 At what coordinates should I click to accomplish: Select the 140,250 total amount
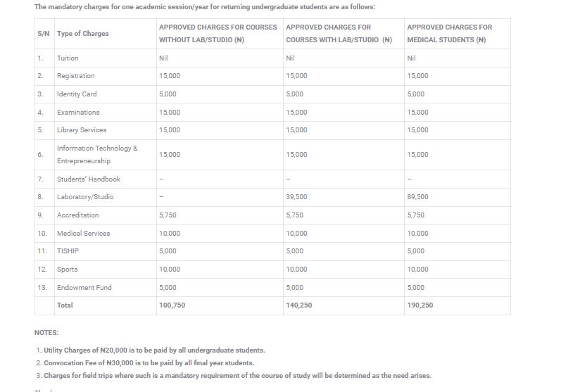click(298, 305)
